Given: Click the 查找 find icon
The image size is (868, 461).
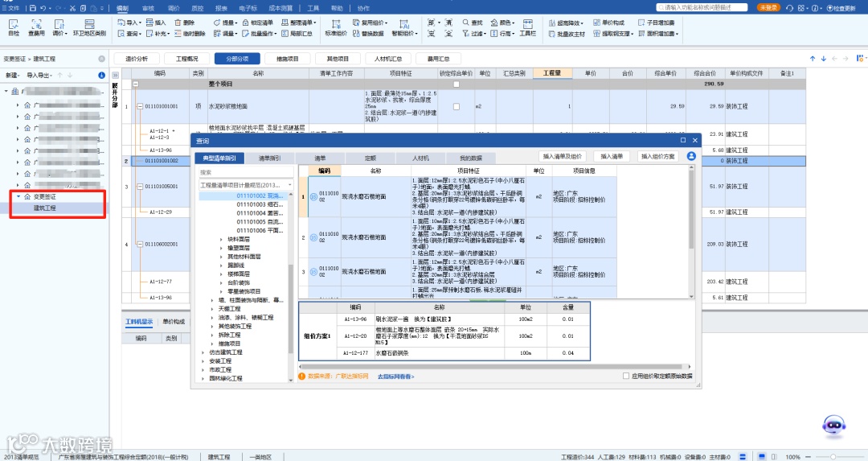Looking at the screenshot, I should pos(473,23).
